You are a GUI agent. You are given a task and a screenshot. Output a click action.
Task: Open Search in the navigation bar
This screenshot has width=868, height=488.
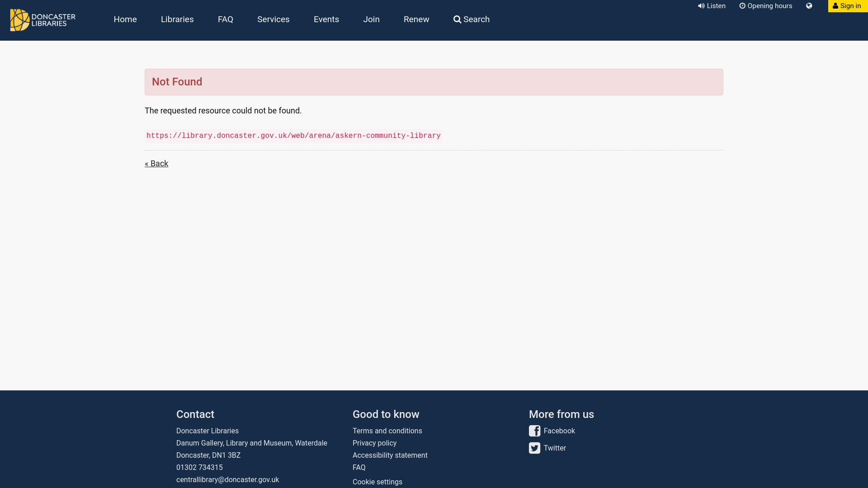coord(472,19)
